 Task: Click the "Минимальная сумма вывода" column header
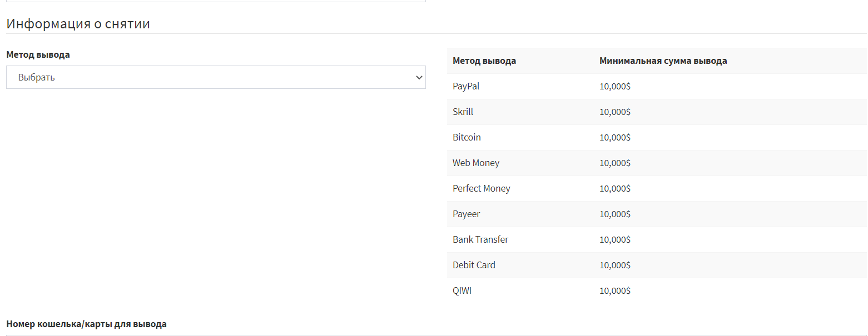663,61
